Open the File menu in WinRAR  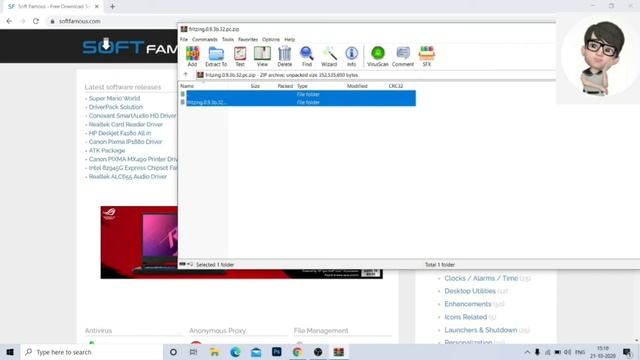(184, 40)
